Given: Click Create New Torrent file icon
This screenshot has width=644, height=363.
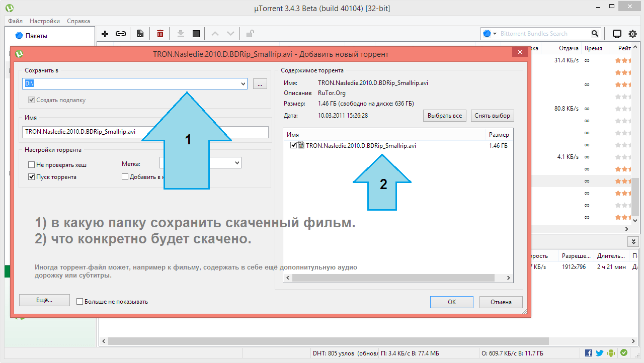Looking at the screenshot, I should pyautogui.click(x=140, y=34).
